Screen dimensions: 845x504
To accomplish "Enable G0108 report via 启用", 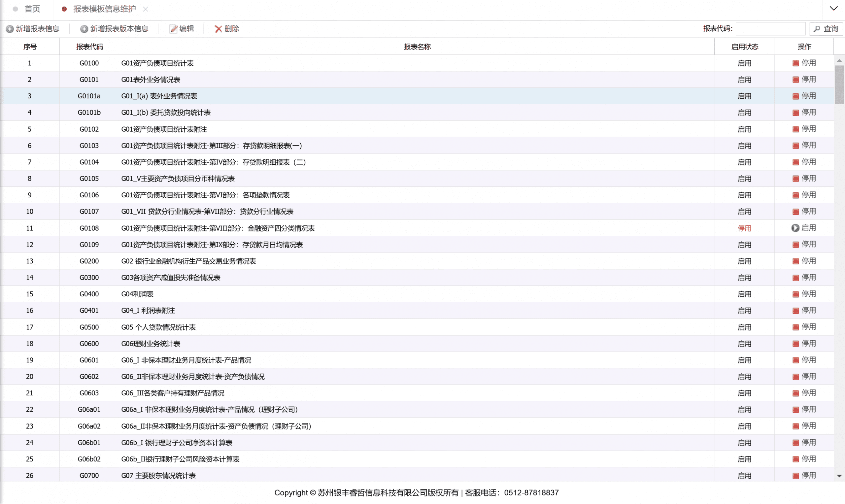I will tap(808, 228).
